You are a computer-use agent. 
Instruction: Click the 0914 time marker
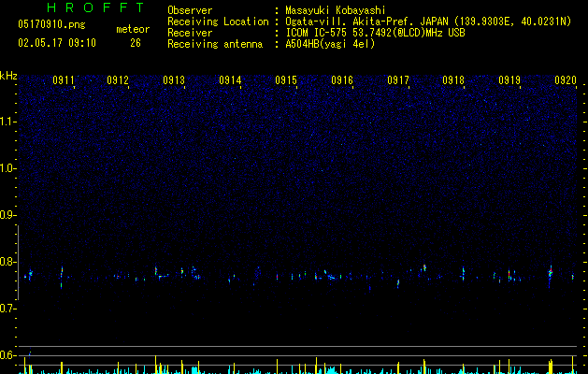230,80
